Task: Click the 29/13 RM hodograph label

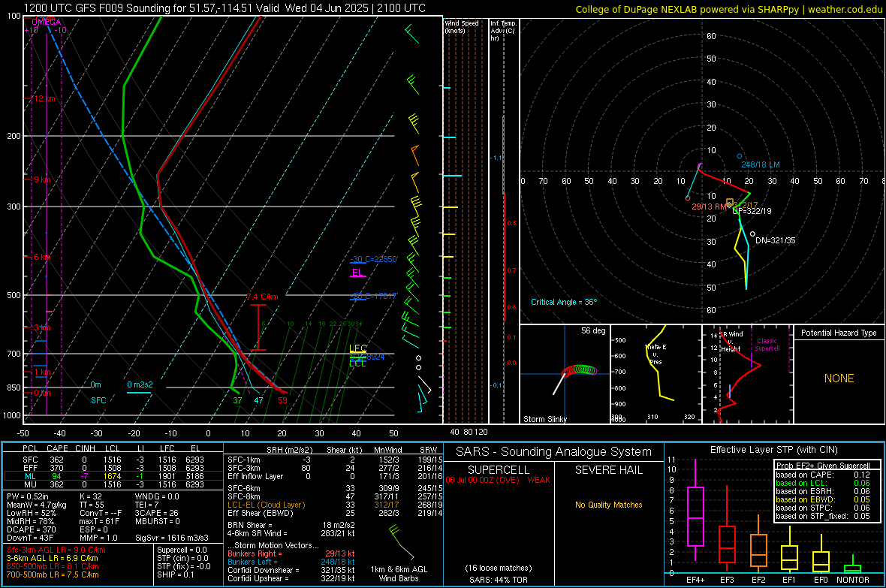Action: click(x=709, y=207)
